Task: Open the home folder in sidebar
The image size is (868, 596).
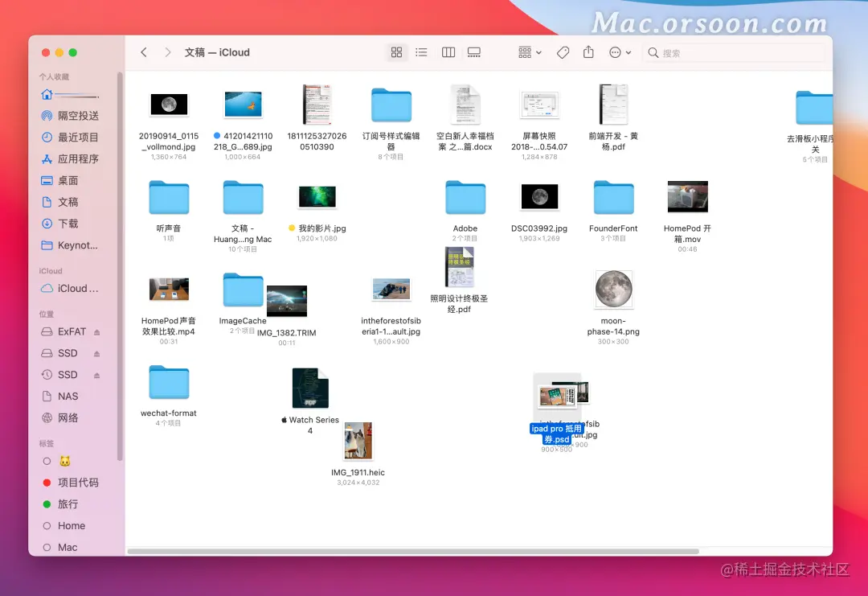Action: tap(72, 95)
